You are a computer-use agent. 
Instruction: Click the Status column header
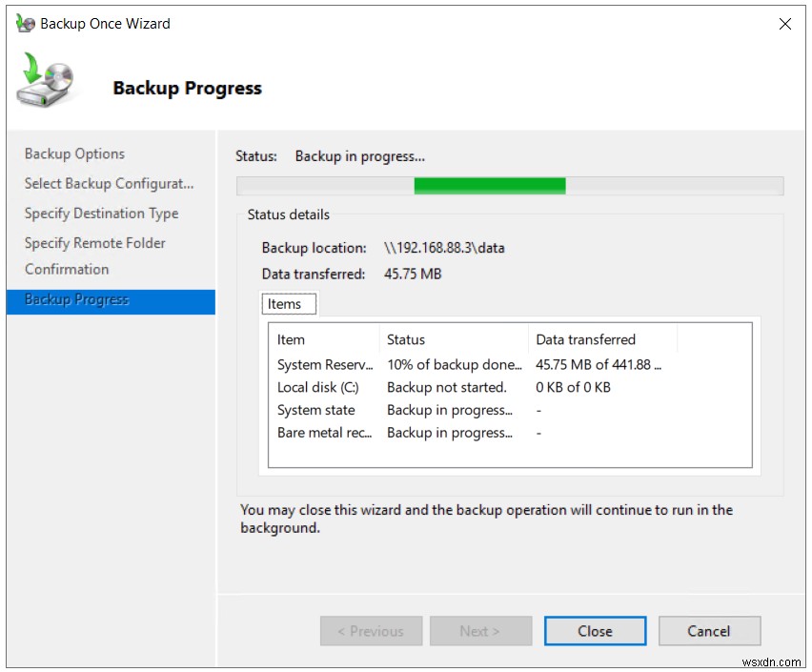405,339
